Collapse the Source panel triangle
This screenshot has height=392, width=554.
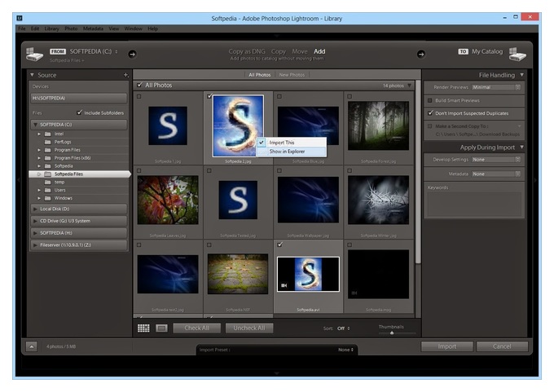[x=32, y=75]
